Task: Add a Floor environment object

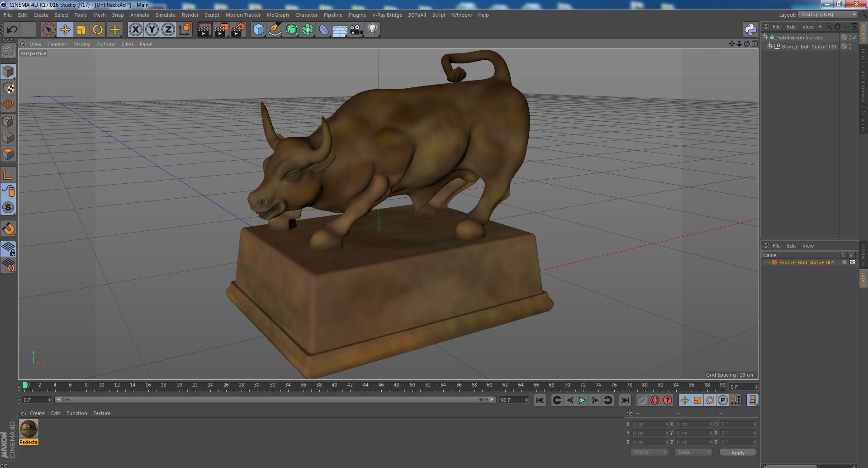Action: (x=340, y=30)
